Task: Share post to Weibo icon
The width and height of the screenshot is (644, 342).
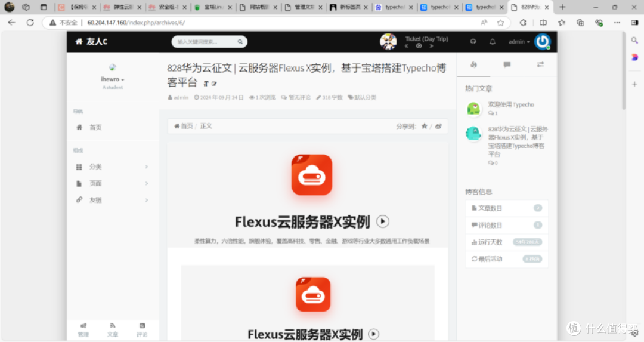Action: tap(438, 126)
